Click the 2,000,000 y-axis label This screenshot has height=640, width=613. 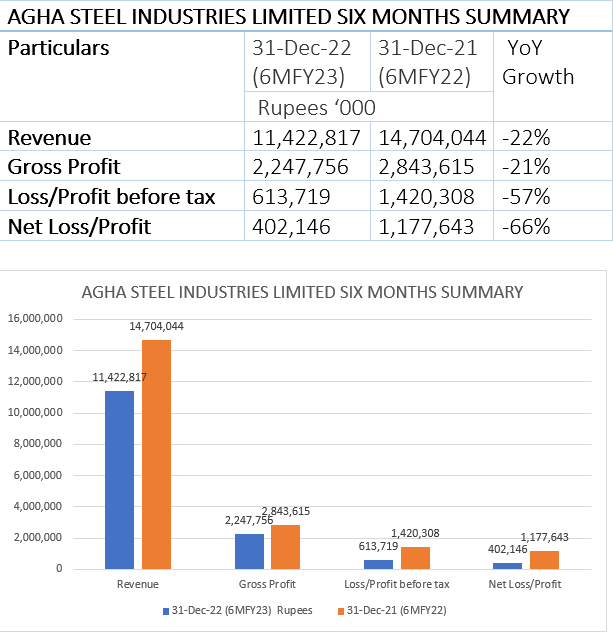[38, 538]
